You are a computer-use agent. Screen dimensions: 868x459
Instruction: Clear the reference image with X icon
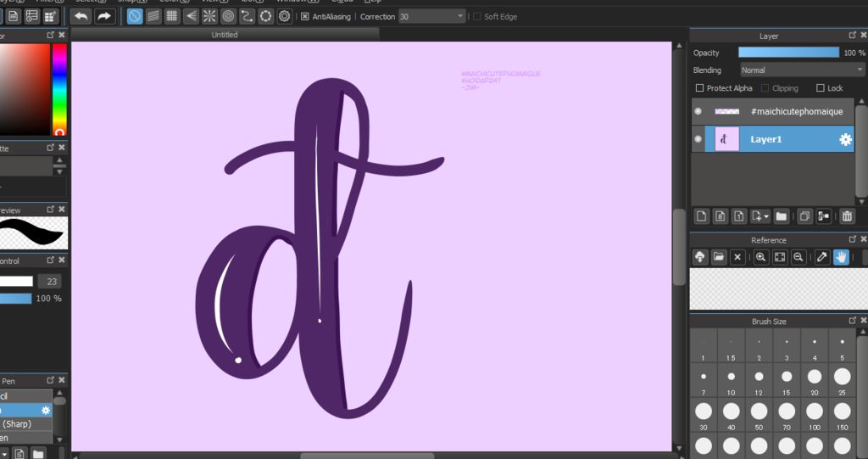pyautogui.click(x=737, y=257)
